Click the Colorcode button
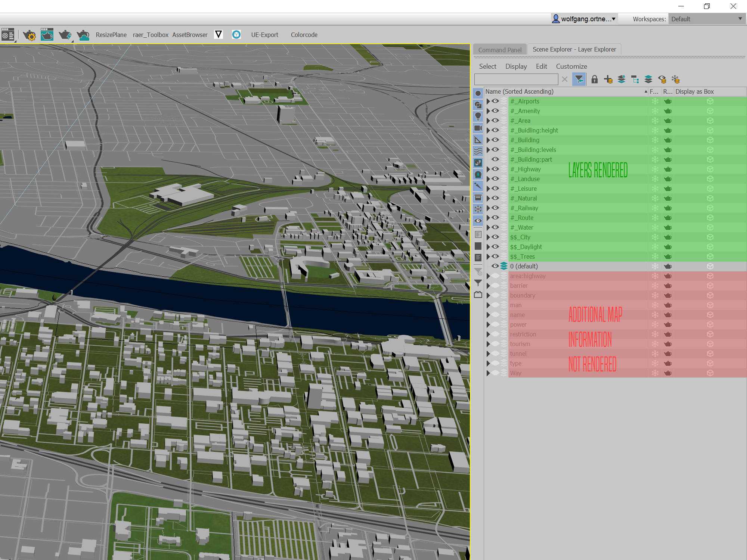The height and width of the screenshot is (560, 747). point(304,35)
